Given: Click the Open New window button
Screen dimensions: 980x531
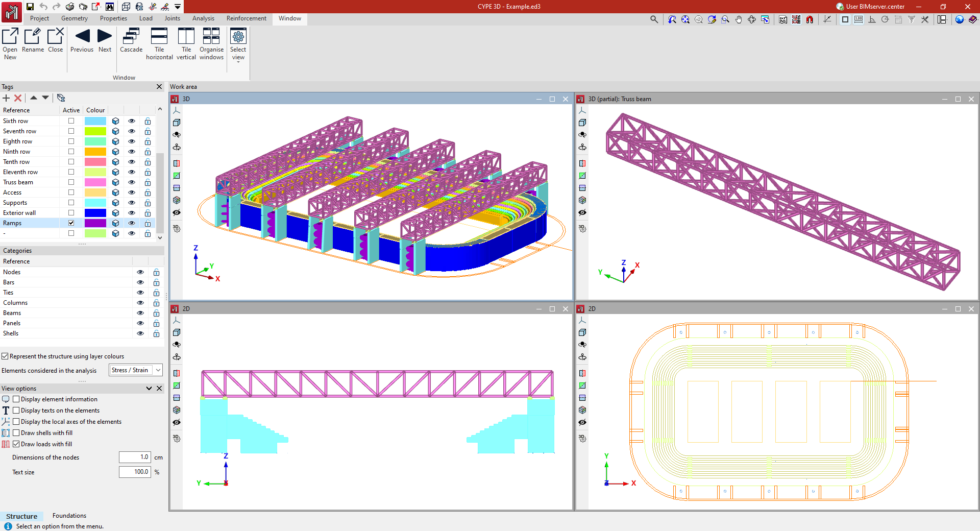Looking at the screenshot, I should [x=10, y=44].
